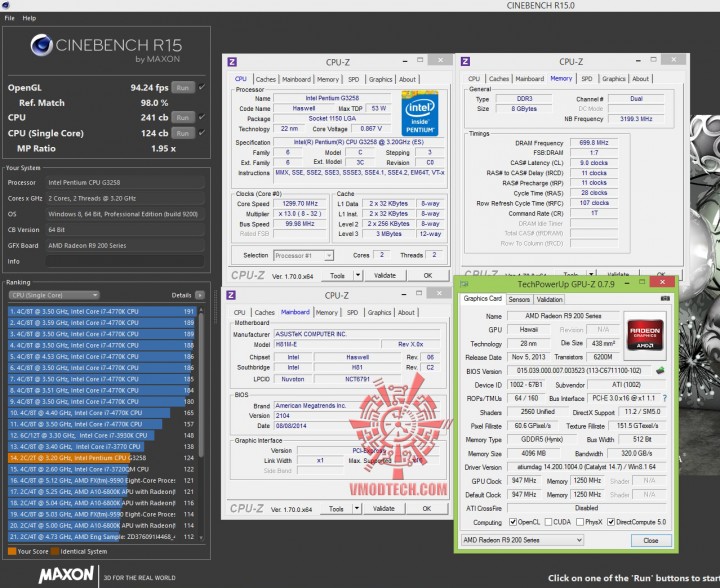Screen dimensions: 720x588
Task: Toggle the PhysX checkbox in GPU-Z
Action: (580, 522)
